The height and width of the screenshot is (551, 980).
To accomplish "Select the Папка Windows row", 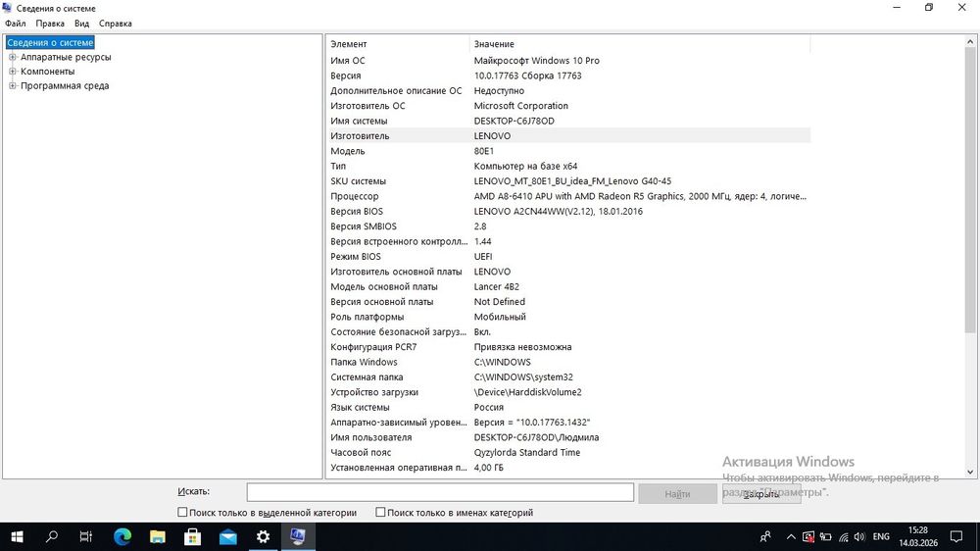I will pyautogui.click(x=568, y=362).
